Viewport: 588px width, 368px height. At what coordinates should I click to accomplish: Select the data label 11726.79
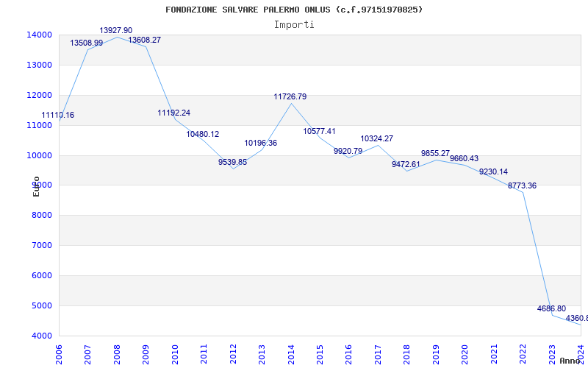(x=290, y=96)
